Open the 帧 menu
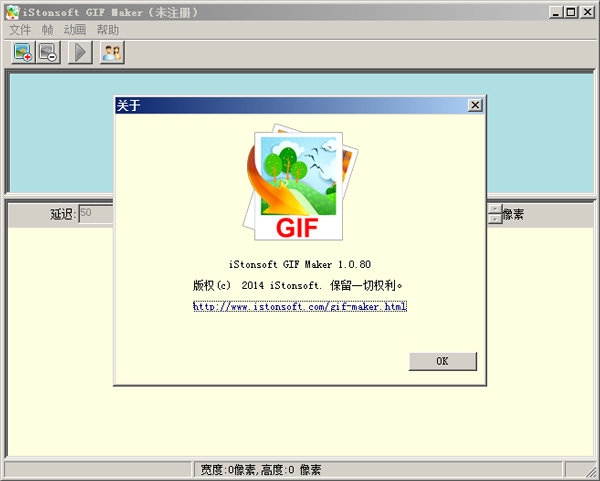The width and height of the screenshot is (600, 481). (47, 29)
